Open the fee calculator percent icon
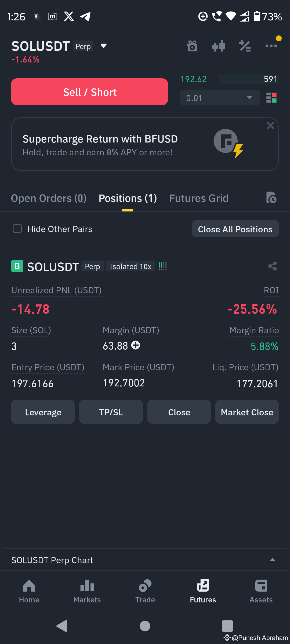Viewport: 290px width, 644px height. coord(245,46)
